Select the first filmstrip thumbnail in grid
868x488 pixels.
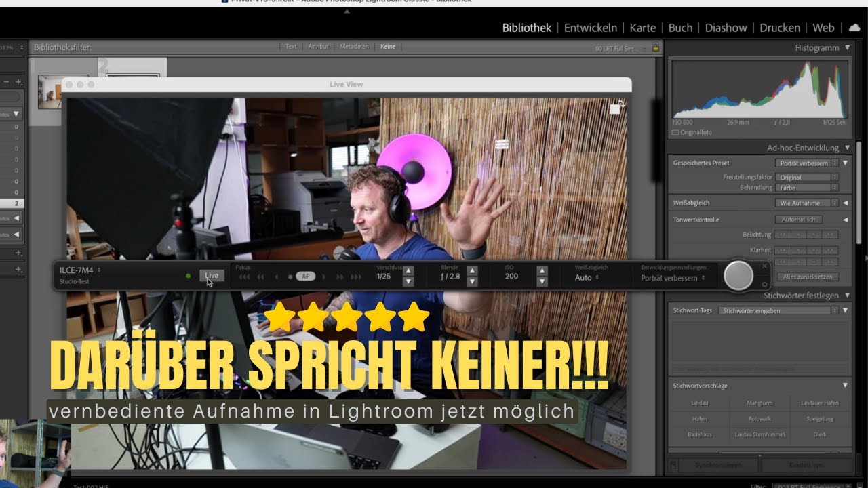pyautogui.click(x=62, y=91)
